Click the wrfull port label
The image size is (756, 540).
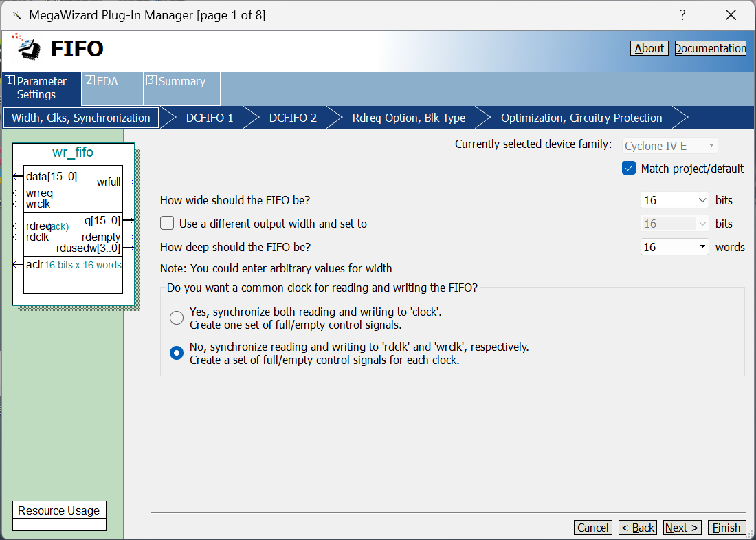[x=109, y=182]
